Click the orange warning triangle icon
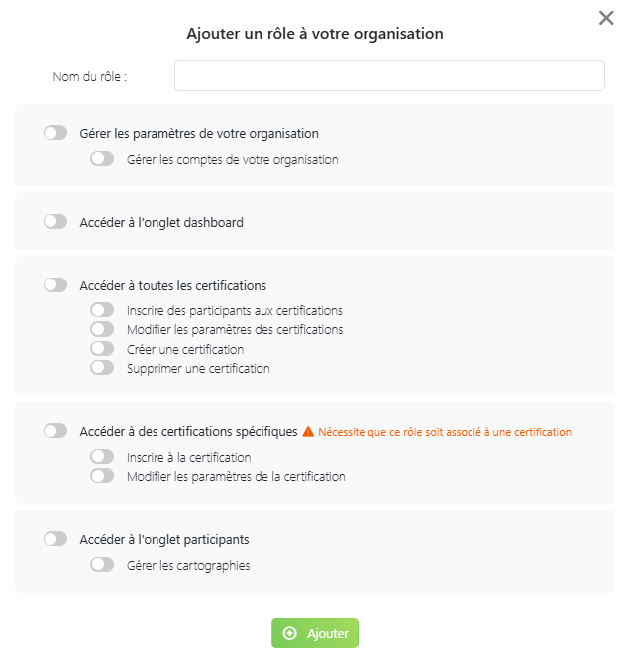 pos(308,432)
